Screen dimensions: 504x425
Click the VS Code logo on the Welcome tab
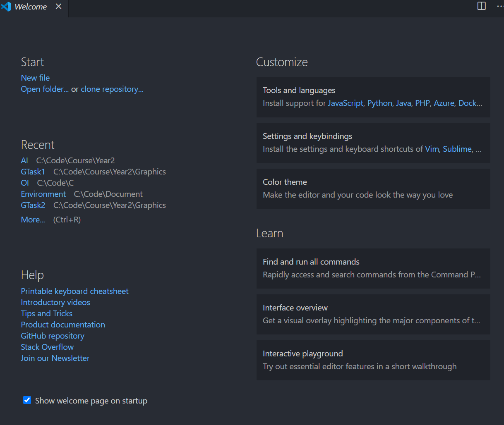[x=6, y=7]
